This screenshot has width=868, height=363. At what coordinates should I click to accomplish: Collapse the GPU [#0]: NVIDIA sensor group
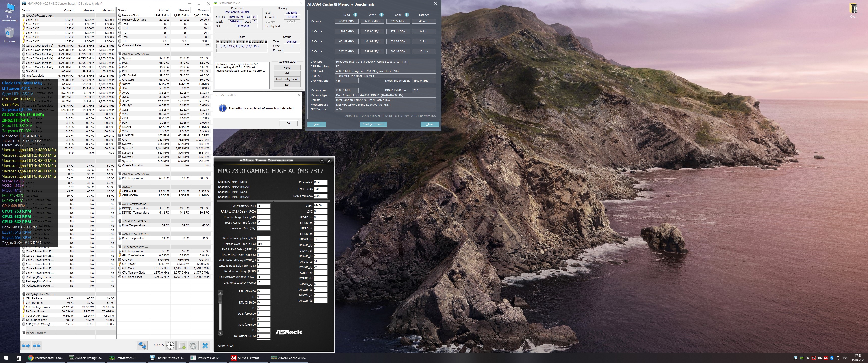pyautogui.click(x=135, y=247)
